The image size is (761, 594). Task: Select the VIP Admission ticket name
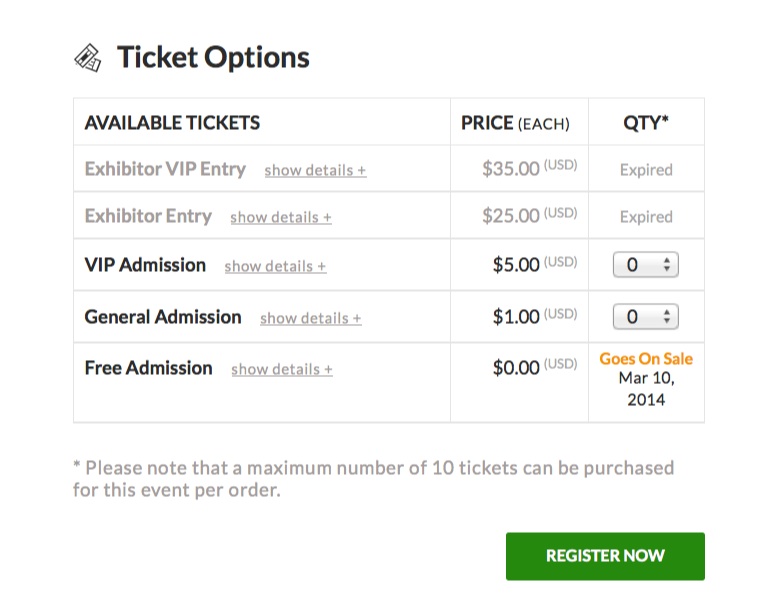145,265
